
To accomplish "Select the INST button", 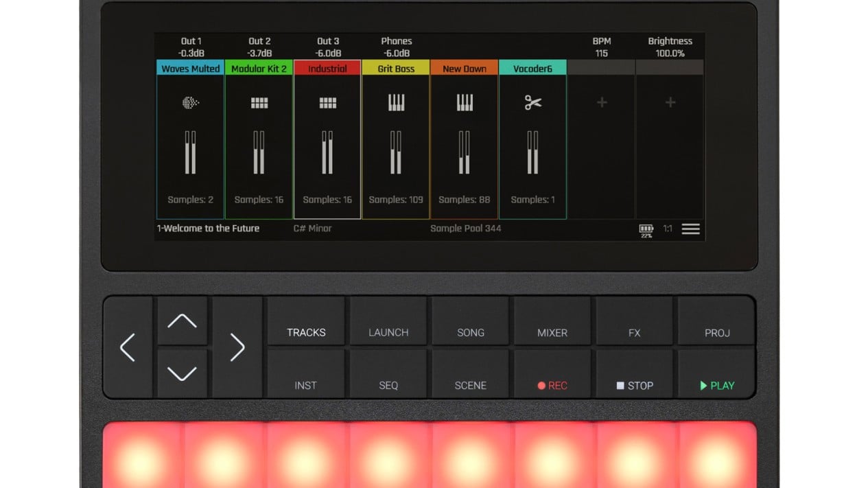I will tap(306, 374).
